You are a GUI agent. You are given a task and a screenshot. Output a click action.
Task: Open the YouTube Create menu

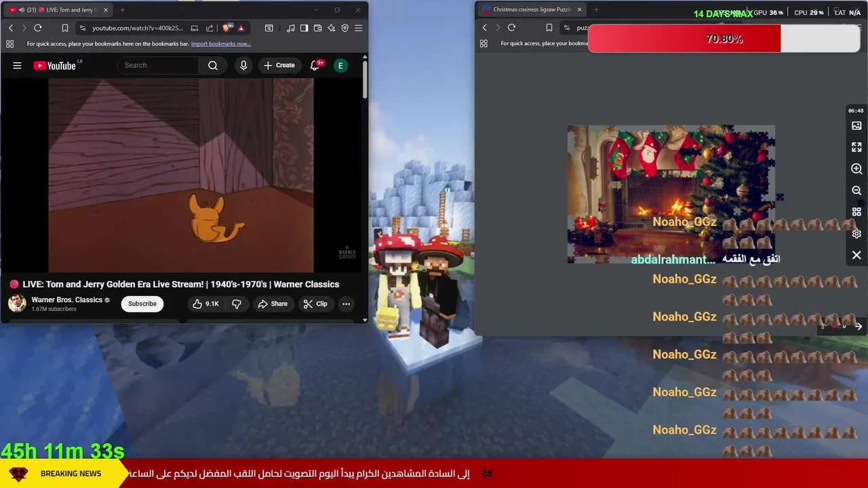279,65
